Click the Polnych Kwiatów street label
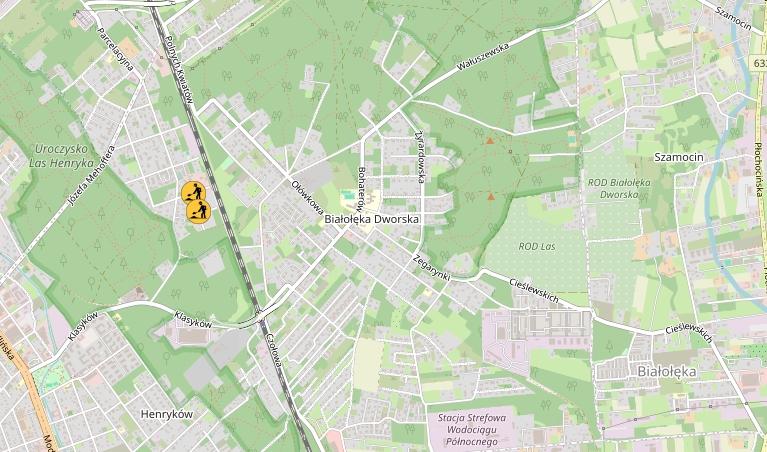767x452 pixels. click(x=179, y=70)
